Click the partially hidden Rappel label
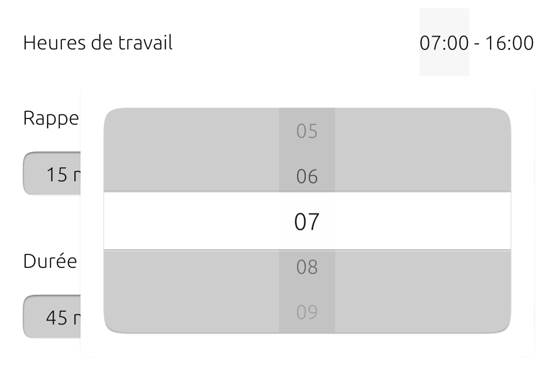This screenshot has width=557, height=392. click(51, 118)
